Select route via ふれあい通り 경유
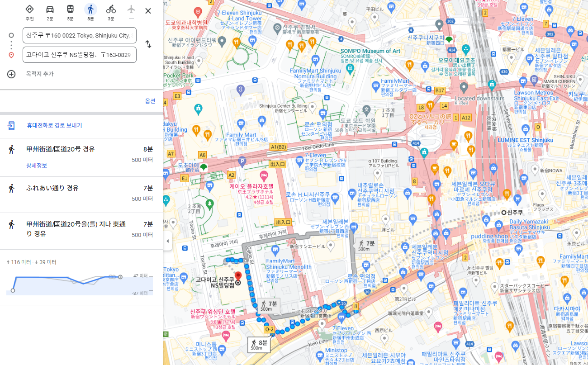The width and height of the screenshot is (588, 365). [81, 194]
